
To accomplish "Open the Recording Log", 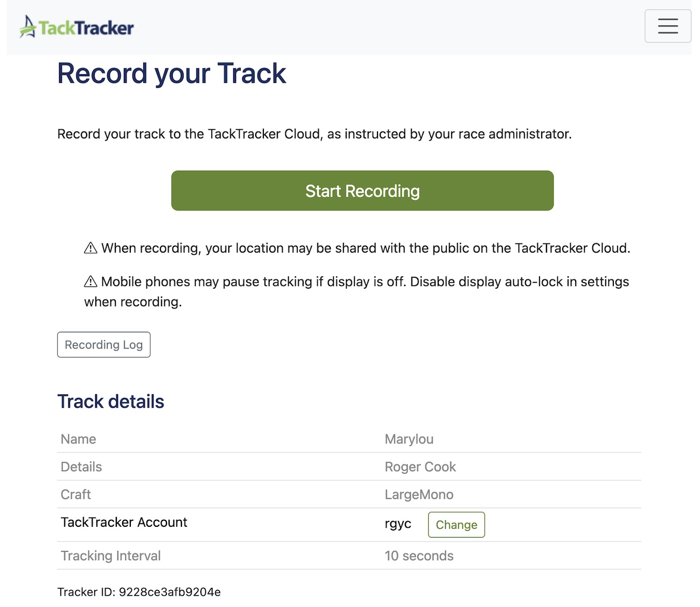I will 103,345.
